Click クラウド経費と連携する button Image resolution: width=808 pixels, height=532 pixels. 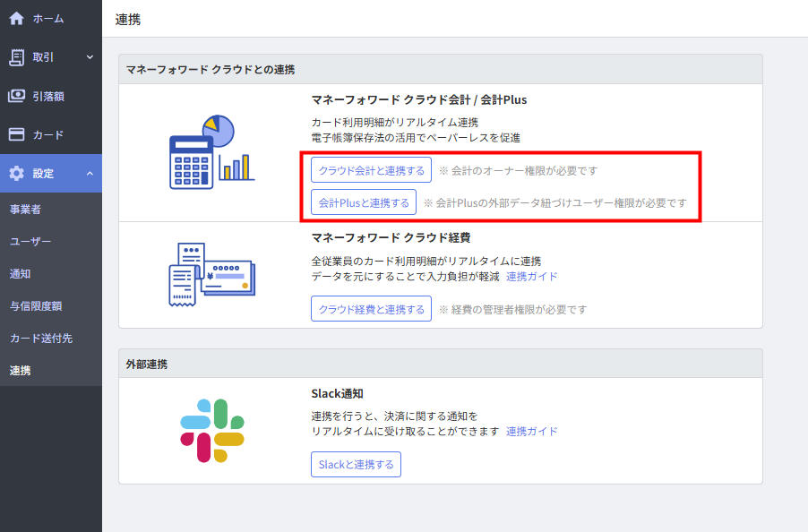coord(371,309)
